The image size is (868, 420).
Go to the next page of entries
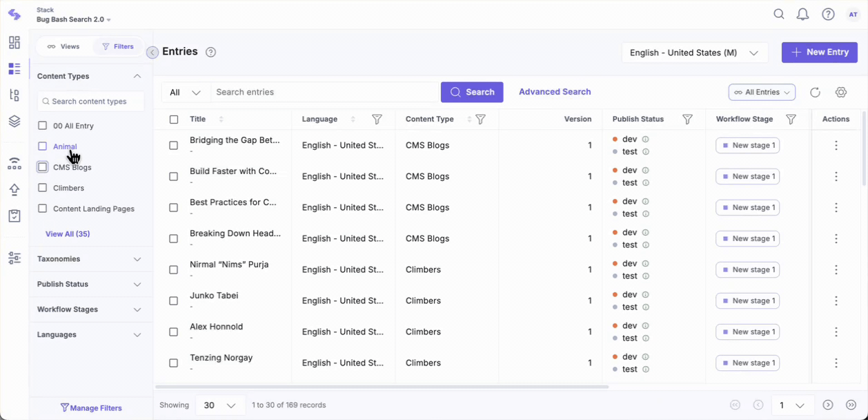point(828,405)
